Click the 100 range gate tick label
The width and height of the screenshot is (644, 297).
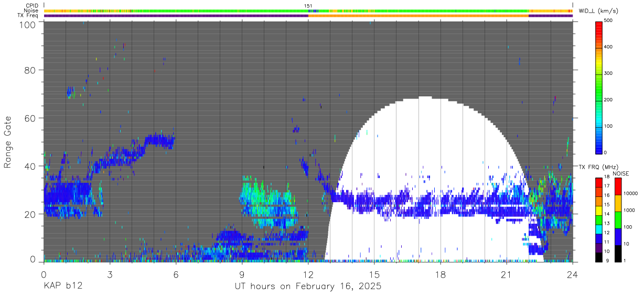28,25
